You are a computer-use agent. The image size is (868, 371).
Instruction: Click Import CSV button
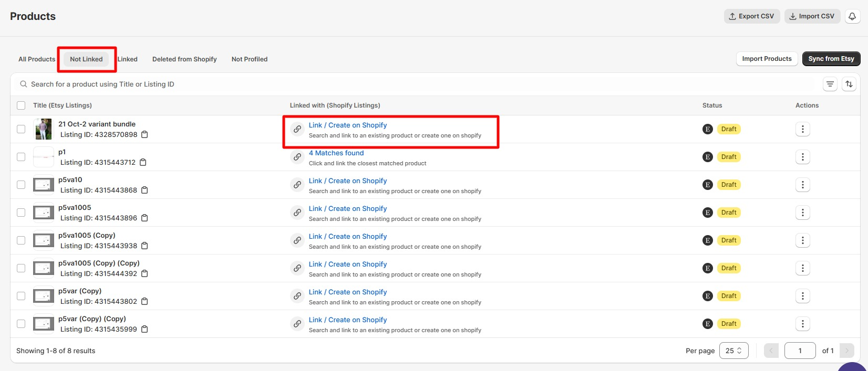(x=812, y=16)
